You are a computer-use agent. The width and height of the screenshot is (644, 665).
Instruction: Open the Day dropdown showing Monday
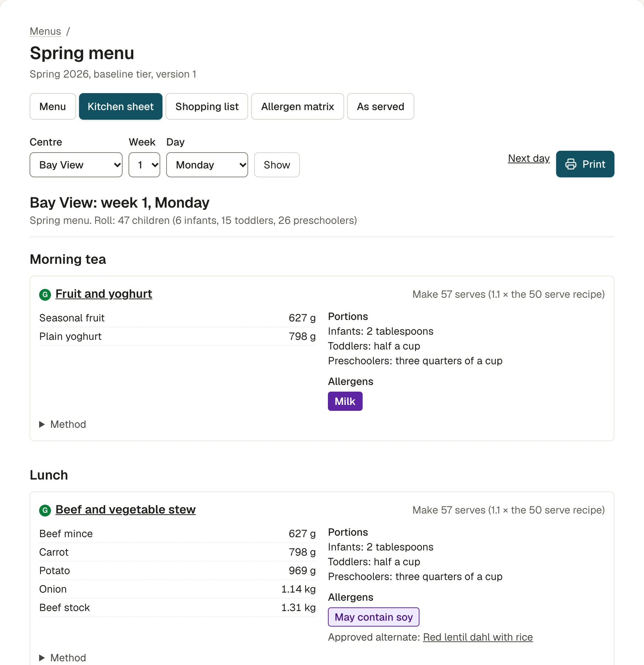click(x=207, y=165)
